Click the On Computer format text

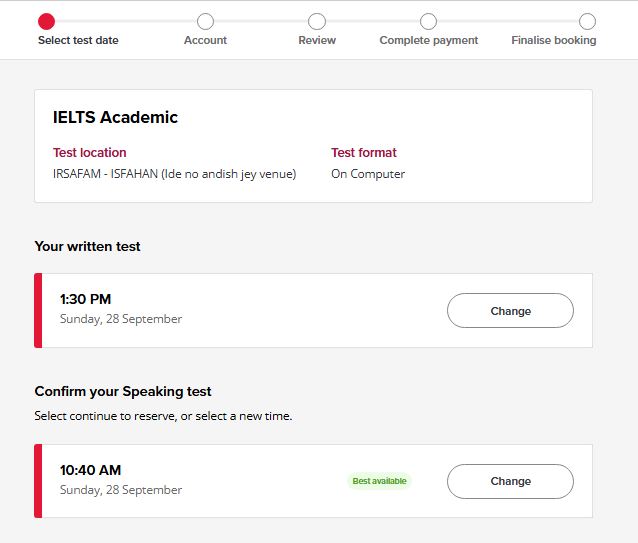point(368,174)
